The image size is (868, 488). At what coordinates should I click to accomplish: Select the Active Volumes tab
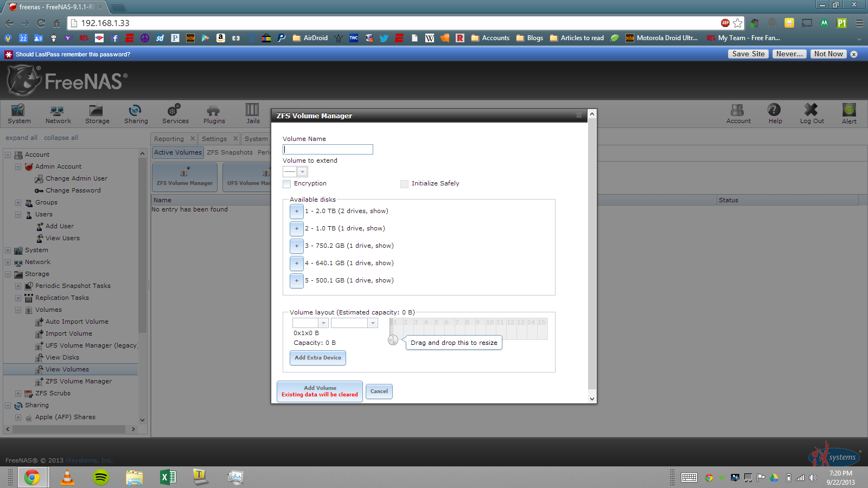point(177,152)
